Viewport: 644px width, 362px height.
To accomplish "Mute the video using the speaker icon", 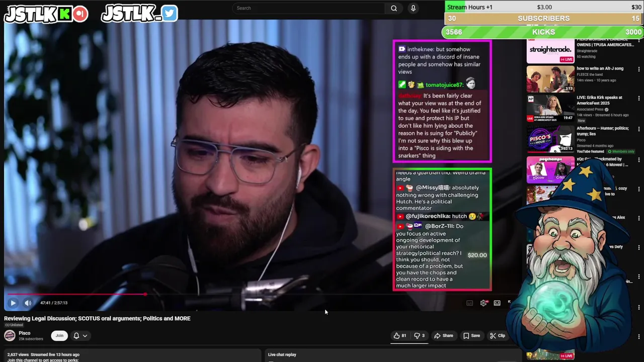I will pyautogui.click(x=28, y=303).
